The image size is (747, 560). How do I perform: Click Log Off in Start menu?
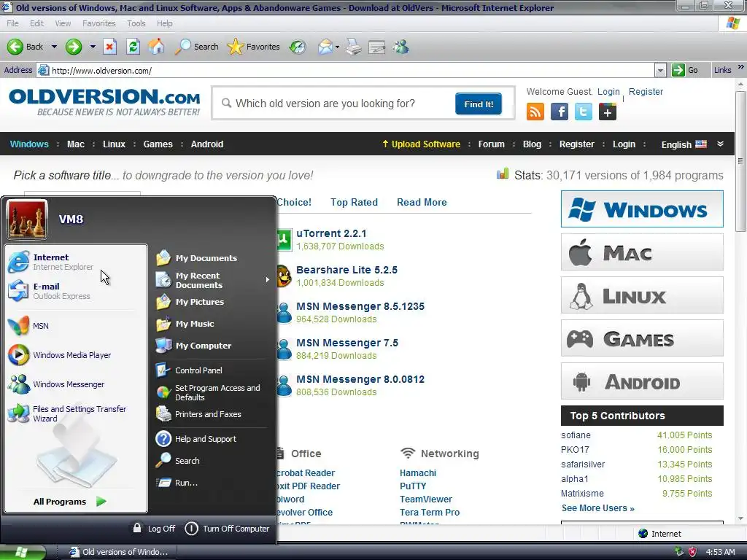(x=153, y=528)
